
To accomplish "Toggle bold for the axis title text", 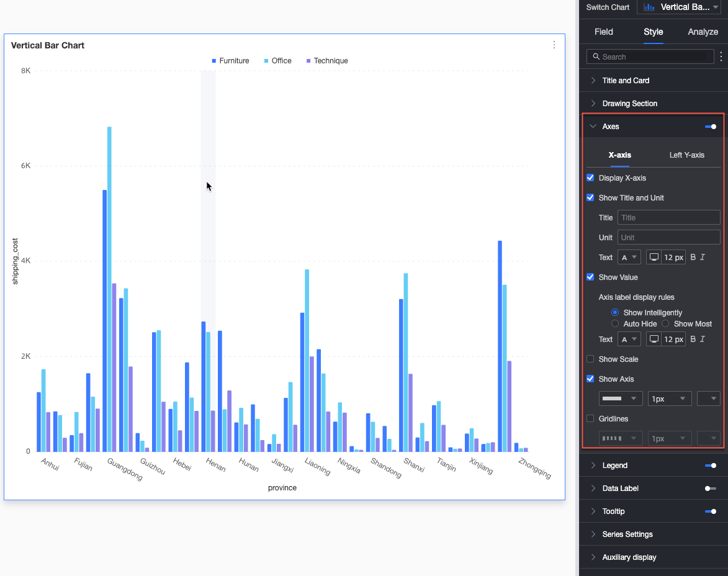I will pos(693,257).
